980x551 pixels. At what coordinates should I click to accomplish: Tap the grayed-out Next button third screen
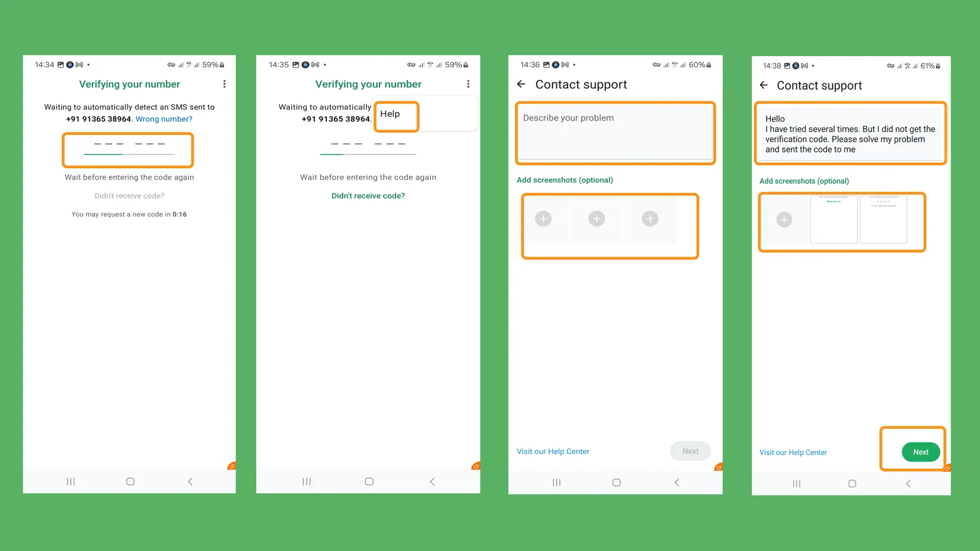coord(691,451)
